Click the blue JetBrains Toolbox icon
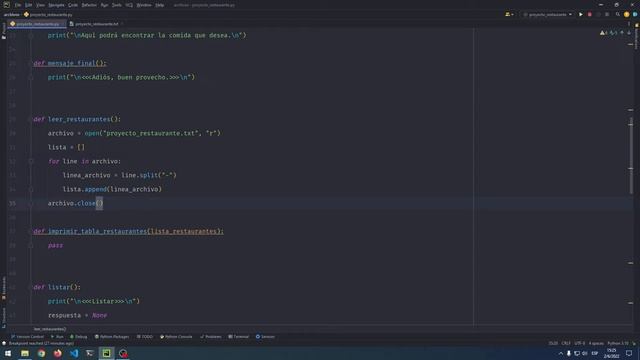 click(635, 14)
